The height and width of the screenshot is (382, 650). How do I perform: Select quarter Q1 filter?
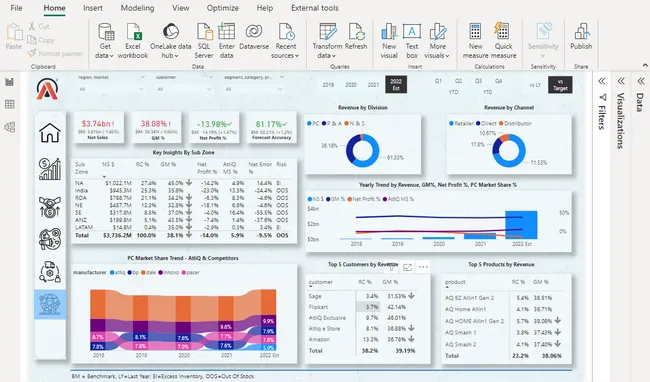[x=438, y=81]
